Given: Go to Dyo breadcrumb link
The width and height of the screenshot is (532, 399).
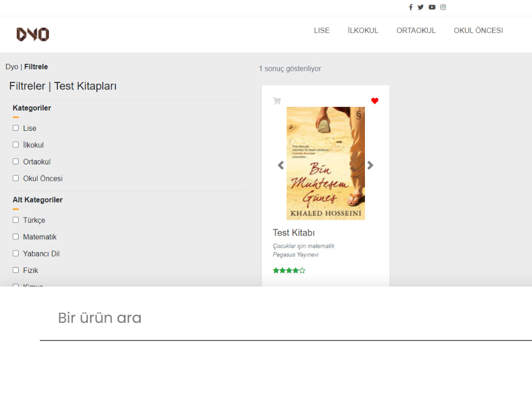Looking at the screenshot, I should tap(12, 67).
